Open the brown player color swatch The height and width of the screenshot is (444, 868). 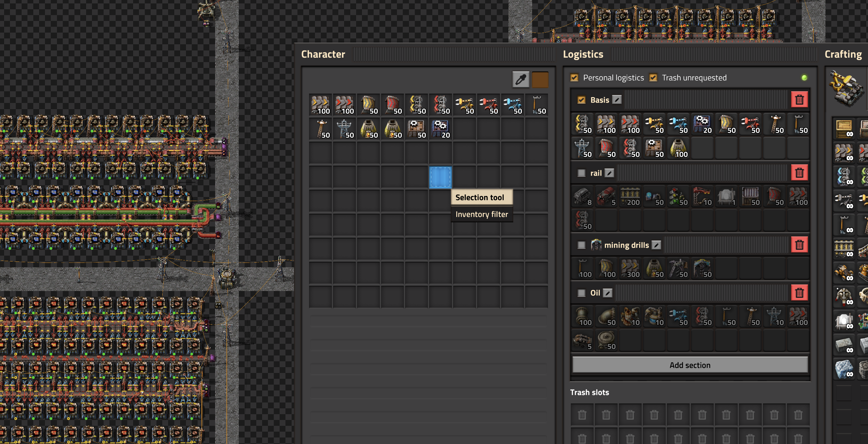coord(540,80)
